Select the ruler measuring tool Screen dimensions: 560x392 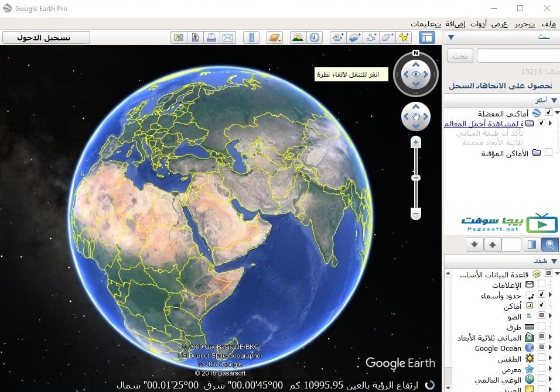251,37
